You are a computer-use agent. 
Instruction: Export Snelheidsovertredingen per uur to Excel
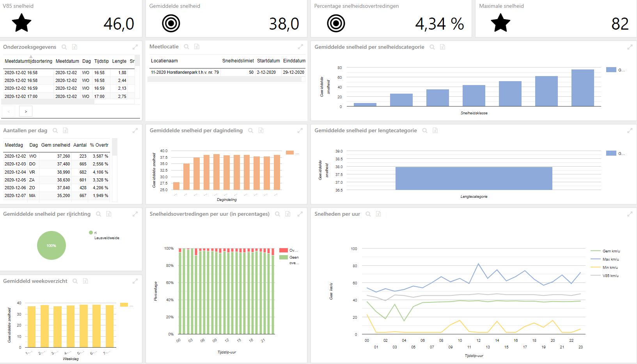click(288, 214)
